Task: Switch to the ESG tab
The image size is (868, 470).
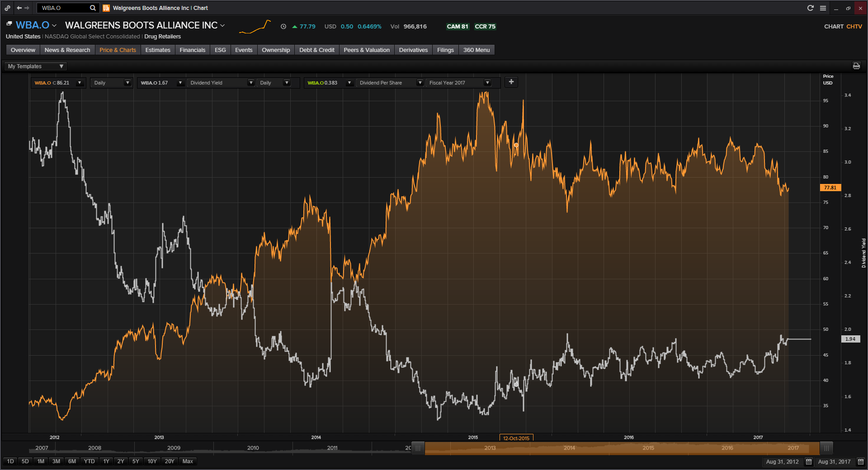Action: [x=220, y=50]
